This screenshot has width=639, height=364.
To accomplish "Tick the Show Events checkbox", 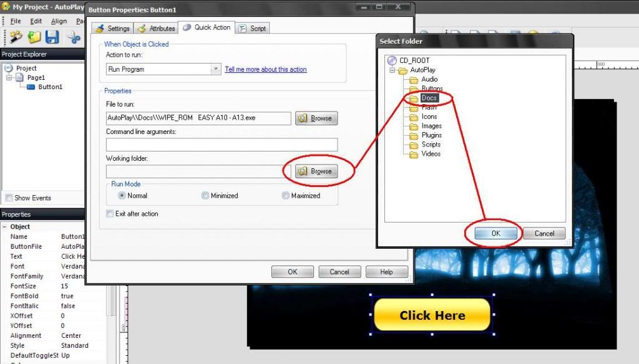I will tap(9, 198).
